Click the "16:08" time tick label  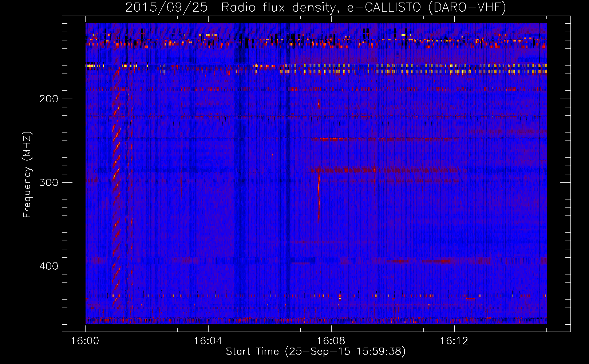331,341
